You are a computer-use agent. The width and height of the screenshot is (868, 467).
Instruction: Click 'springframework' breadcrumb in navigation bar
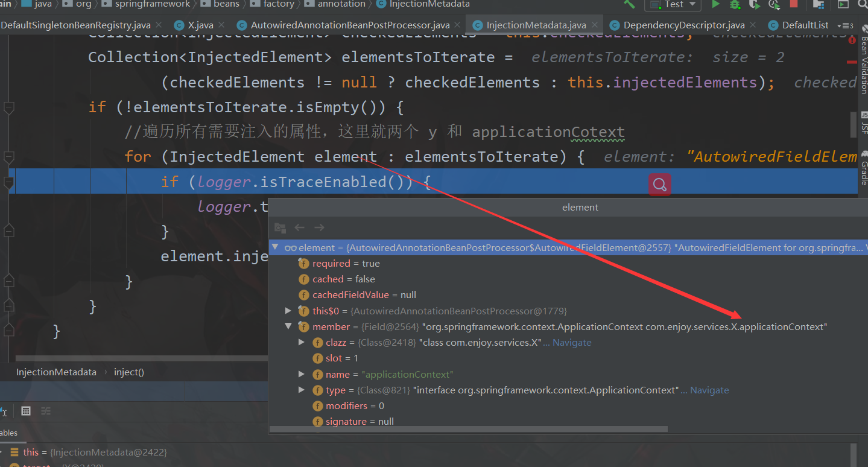click(147, 4)
